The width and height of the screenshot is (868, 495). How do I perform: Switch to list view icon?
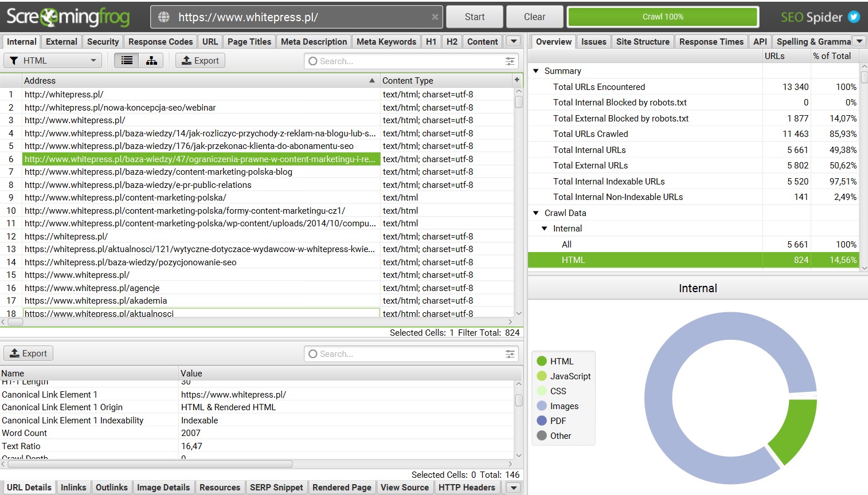(127, 61)
